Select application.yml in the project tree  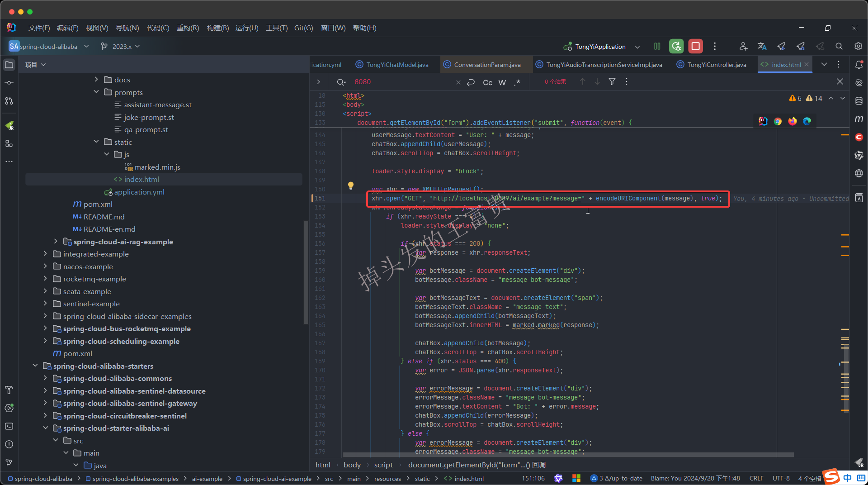[139, 192]
